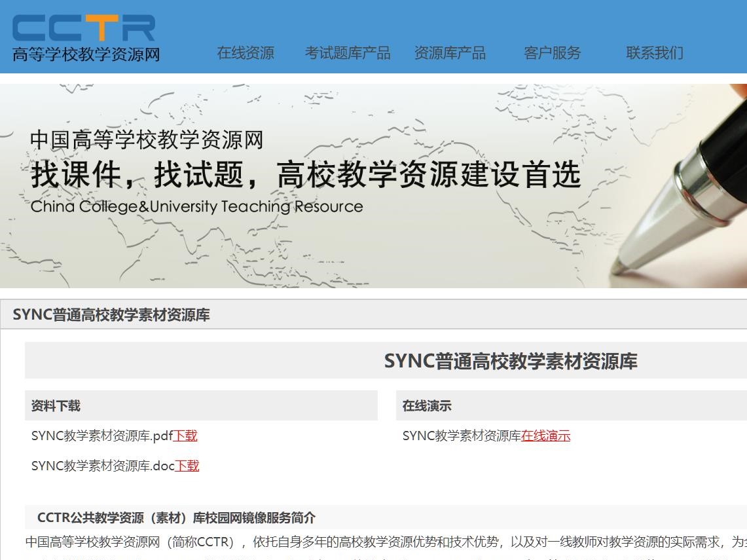This screenshot has height=560, width=747.
Task: Download the SYNC教学素材资源库.pdf file link
Action: point(185,436)
